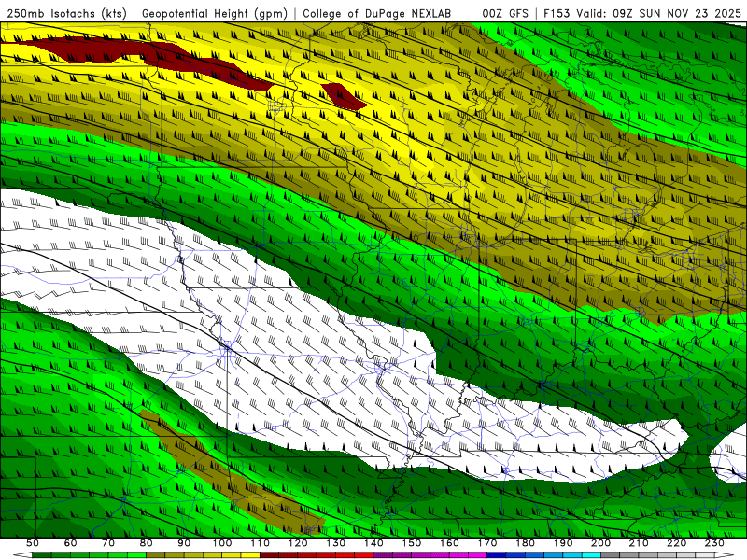Image resolution: width=747 pixels, height=560 pixels.
Task: Click the 180 label on the color scale
Action: pos(525,543)
